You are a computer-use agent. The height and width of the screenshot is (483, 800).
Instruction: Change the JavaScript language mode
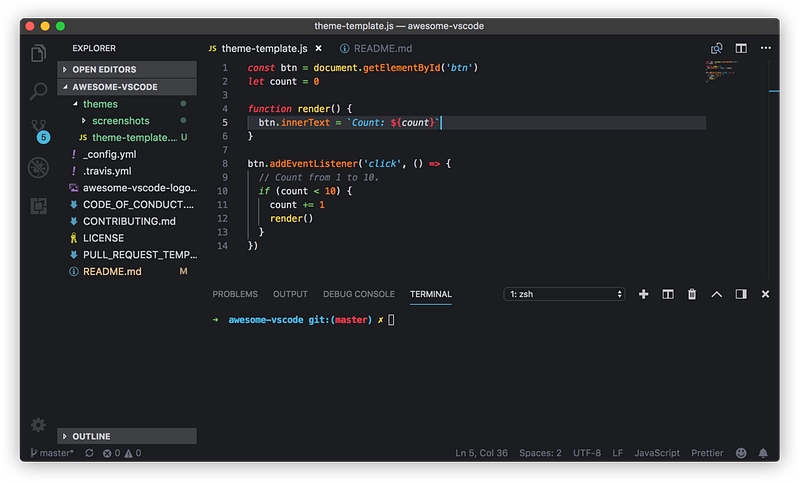[657, 453]
